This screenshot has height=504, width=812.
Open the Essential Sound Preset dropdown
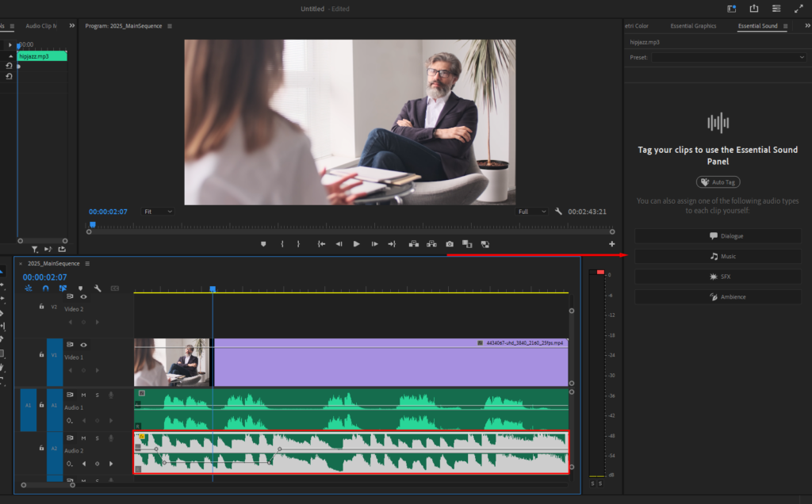pyautogui.click(x=729, y=57)
